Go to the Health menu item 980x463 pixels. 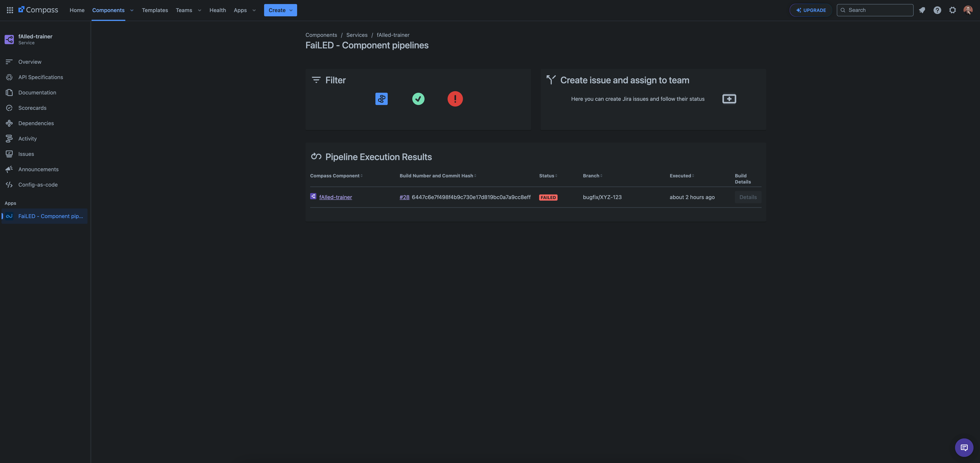(218, 10)
